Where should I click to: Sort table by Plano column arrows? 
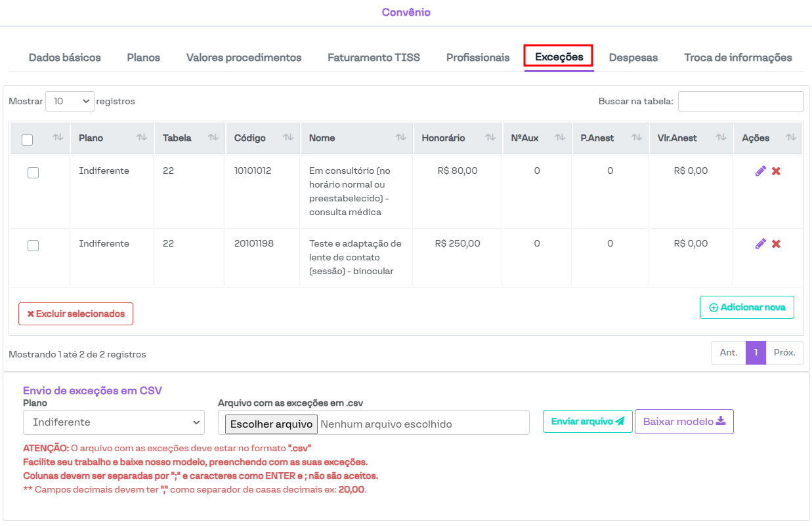(141, 138)
